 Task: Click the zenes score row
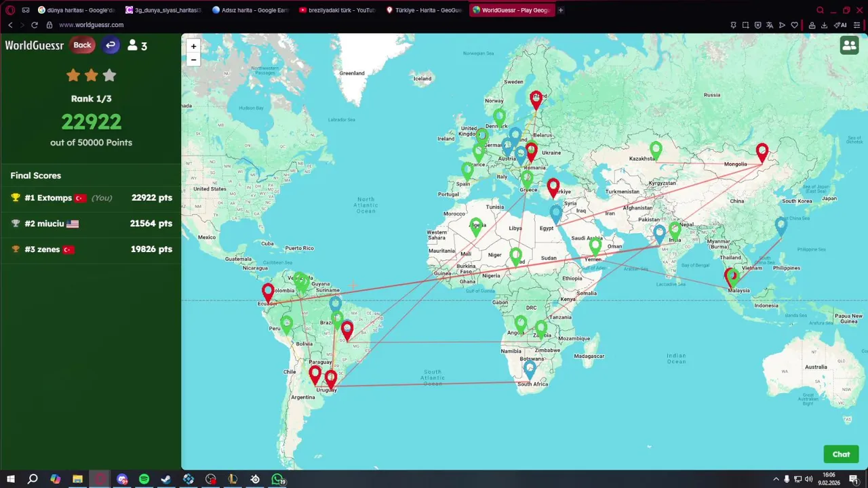click(91, 249)
